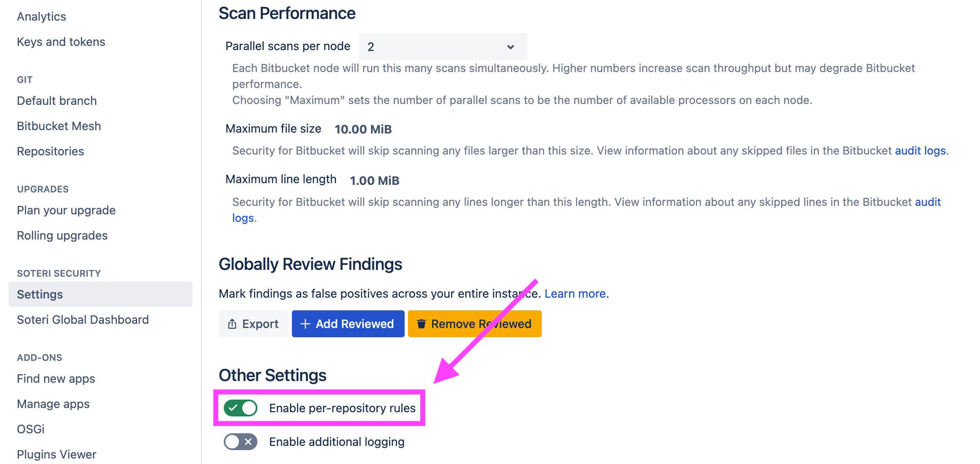
Task: Click the chevron to choose scan count
Action: pos(510,46)
